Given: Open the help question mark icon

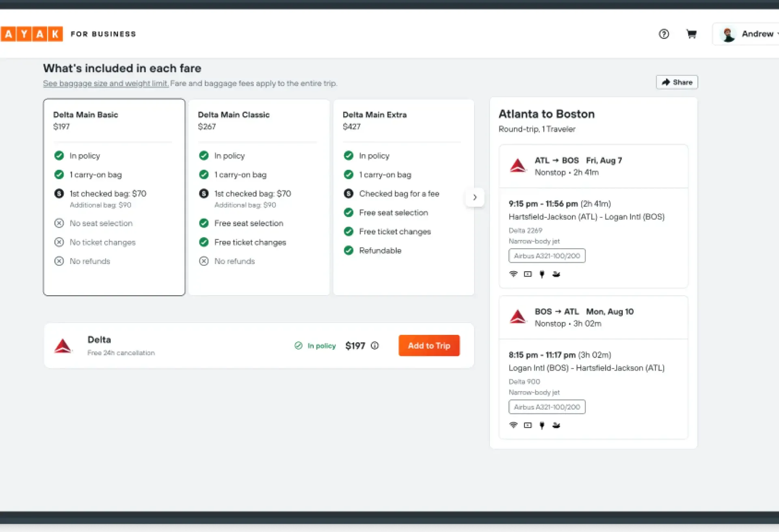Looking at the screenshot, I should (663, 34).
